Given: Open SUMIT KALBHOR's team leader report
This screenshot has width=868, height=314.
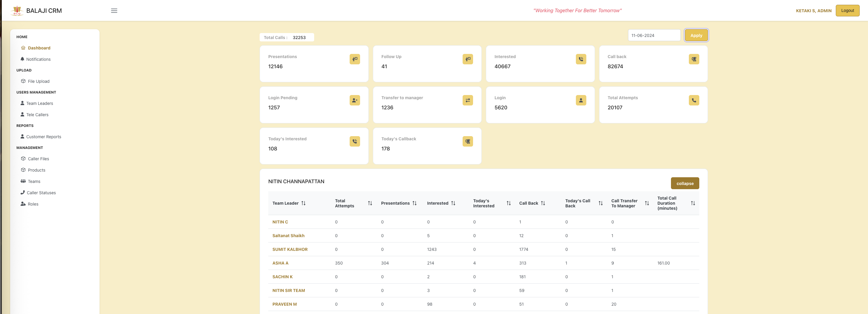Looking at the screenshot, I should (x=290, y=249).
